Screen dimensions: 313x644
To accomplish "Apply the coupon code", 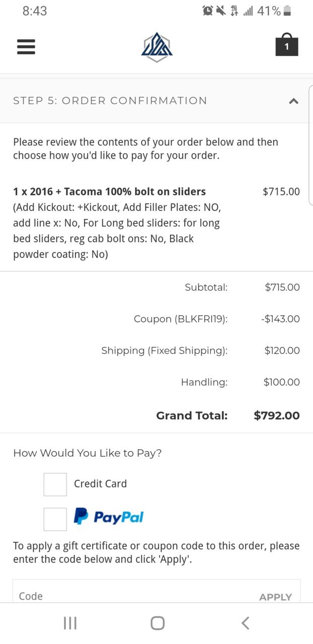I will [x=275, y=597].
